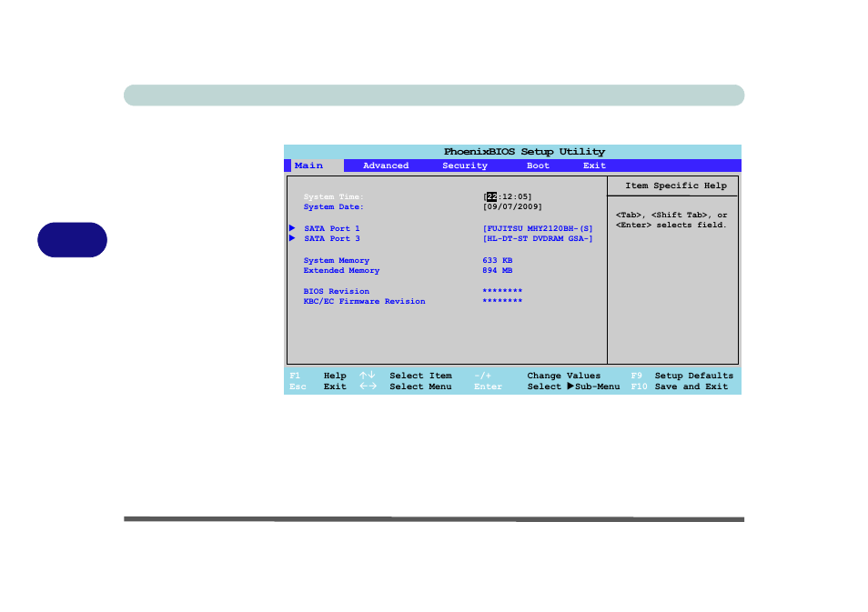
Task: Go to the Boot menu tab
Action: [538, 166]
